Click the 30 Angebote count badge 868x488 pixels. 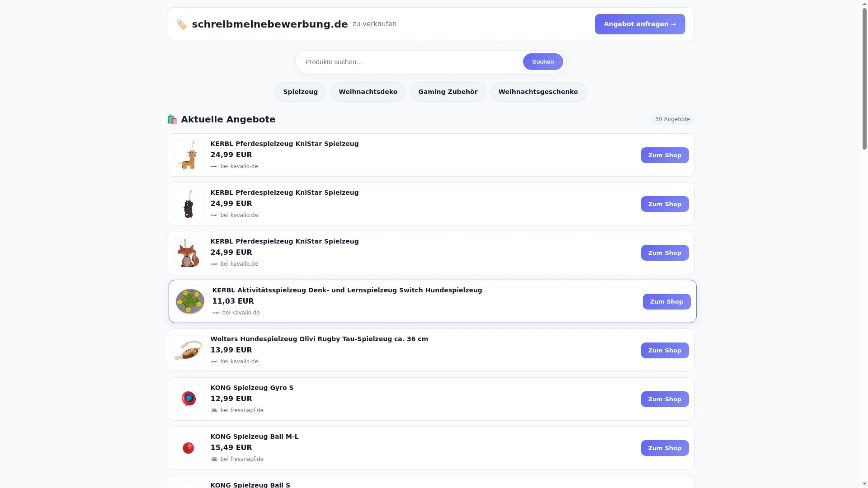click(x=672, y=119)
